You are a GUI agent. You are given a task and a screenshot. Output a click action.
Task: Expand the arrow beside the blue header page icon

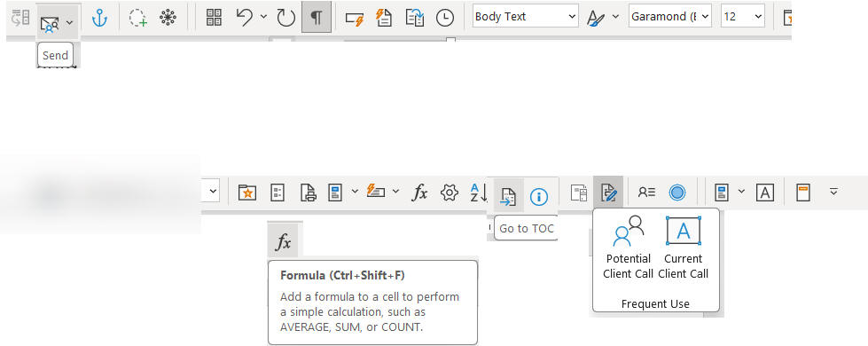point(355,192)
